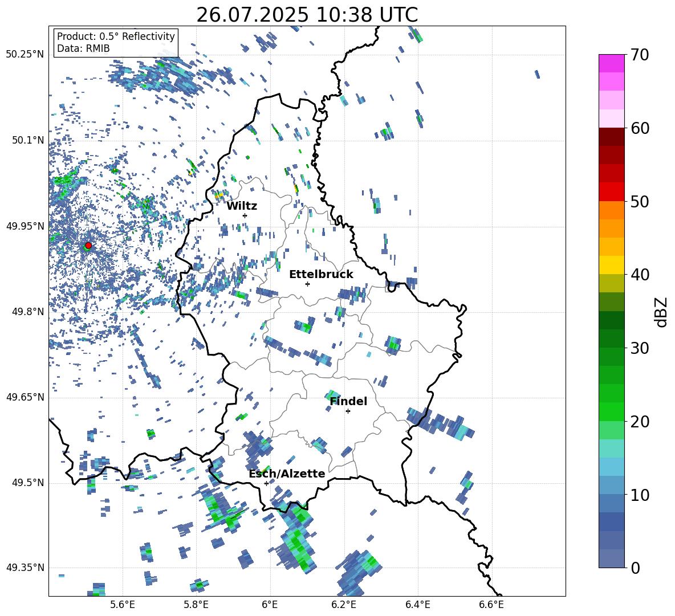Image resolution: width=675 pixels, height=616 pixels.
Task: Click the Esch/Alzette city label
Action: pos(287,474)
